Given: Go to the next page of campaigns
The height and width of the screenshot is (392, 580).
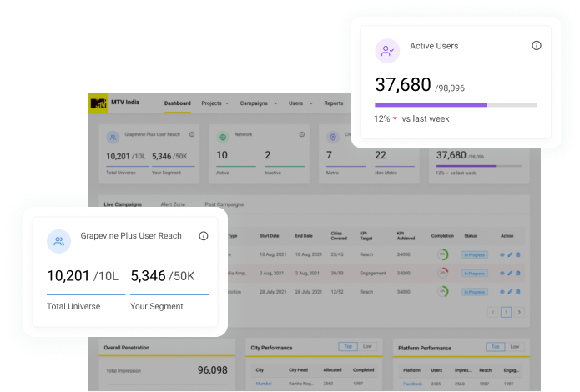Looking at the screenshot, I should (x=519, y=312).
